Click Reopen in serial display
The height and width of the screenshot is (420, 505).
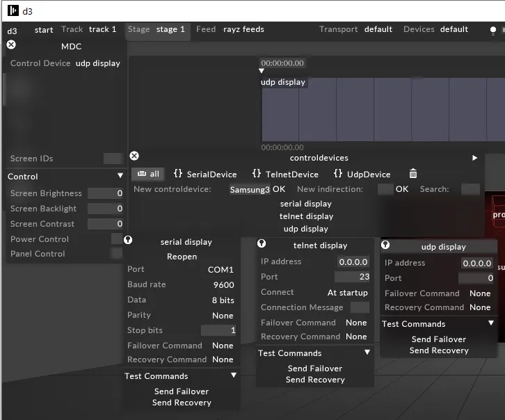tap(182, 257)
